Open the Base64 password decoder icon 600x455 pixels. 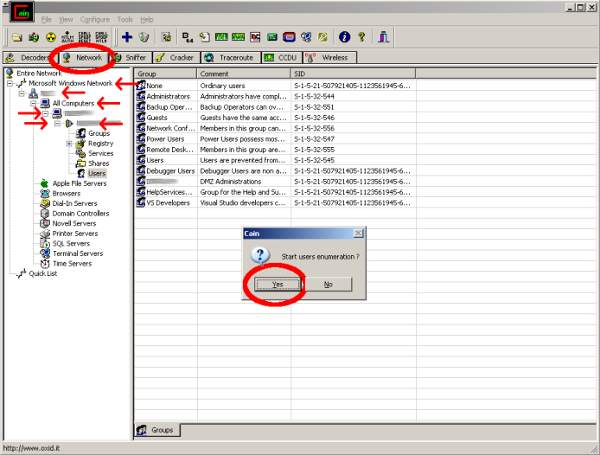pos(188,37)
